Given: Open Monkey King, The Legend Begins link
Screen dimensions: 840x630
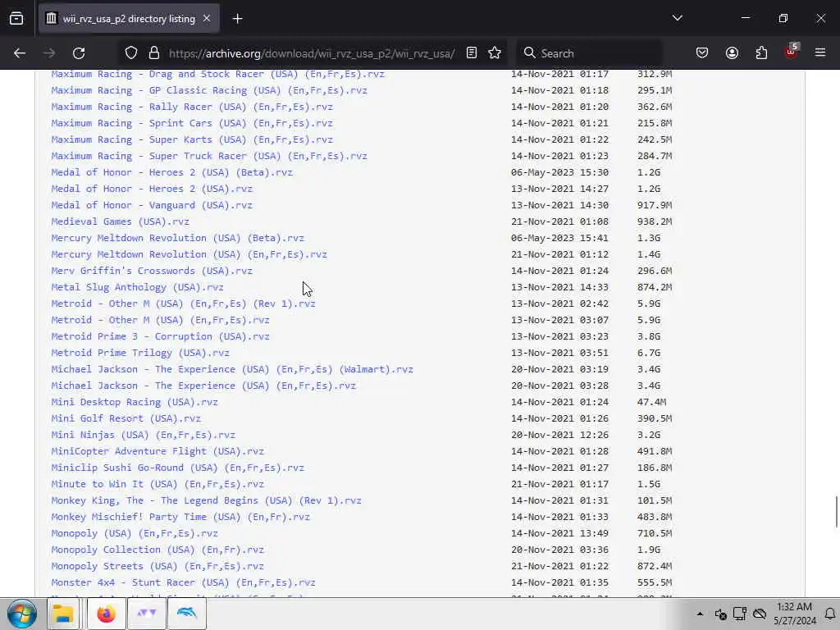Looking at the screenshot, I should pyautogui.click(x=206, y=500).
